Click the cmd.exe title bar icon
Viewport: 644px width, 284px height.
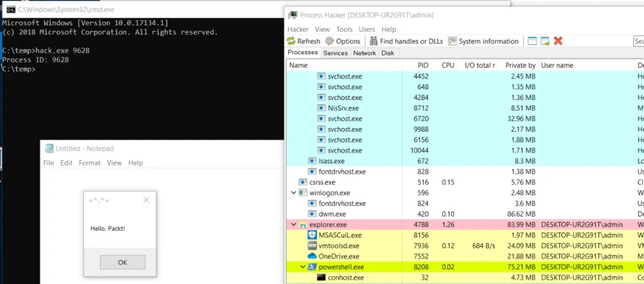11,10
